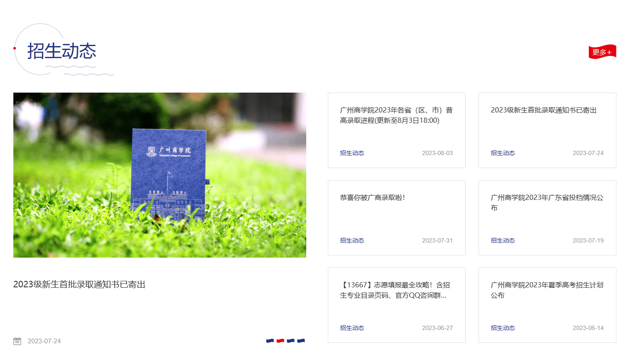
Task: Click the calendar icon beside 2023-07-24
Action: 17,341
